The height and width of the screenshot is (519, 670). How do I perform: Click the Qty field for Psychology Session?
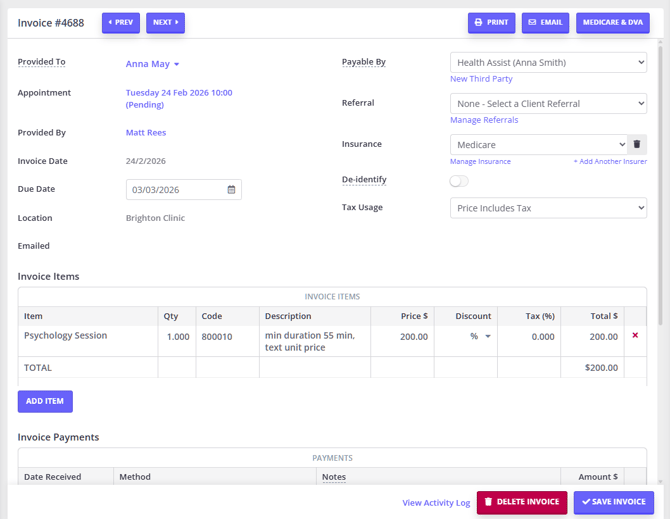coord(177,337)
